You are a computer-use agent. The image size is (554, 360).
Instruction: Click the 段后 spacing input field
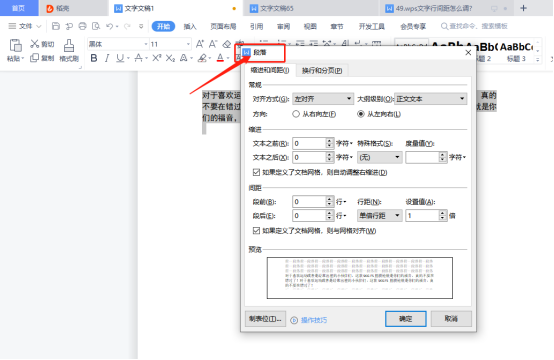tap(309, 216)
